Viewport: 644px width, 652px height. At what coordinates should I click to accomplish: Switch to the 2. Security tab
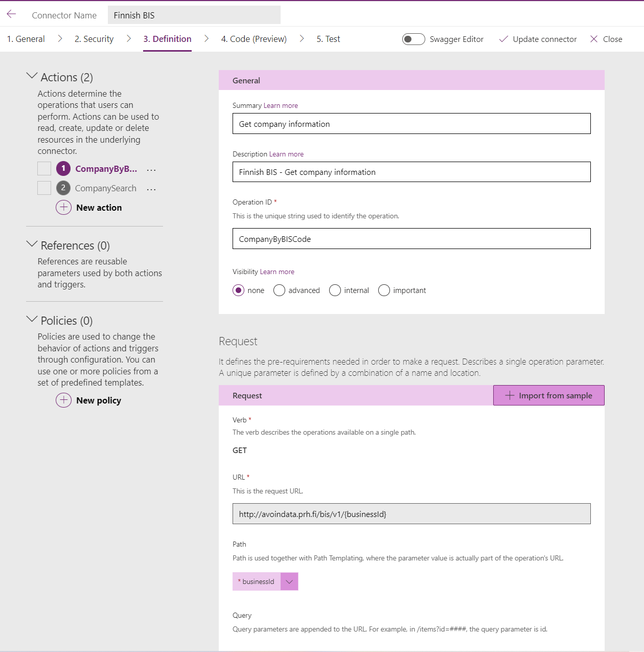point(94,39)
